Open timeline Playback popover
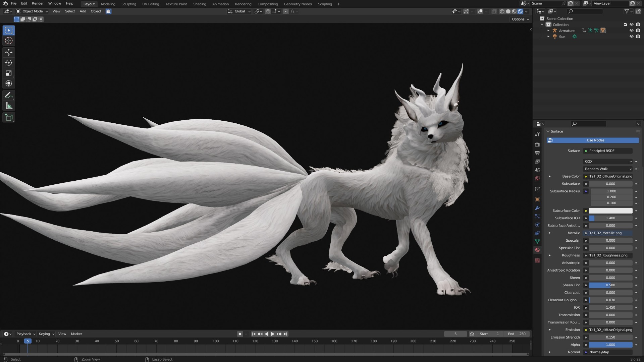The image size is (644, 362). tap(25, 334)
